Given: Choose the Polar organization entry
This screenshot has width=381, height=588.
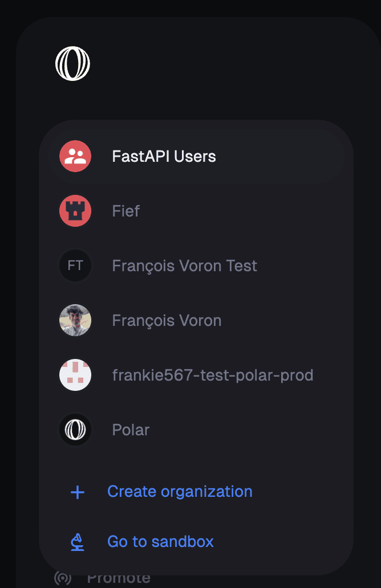Looking at the screenshot, I should pos(196,430).
